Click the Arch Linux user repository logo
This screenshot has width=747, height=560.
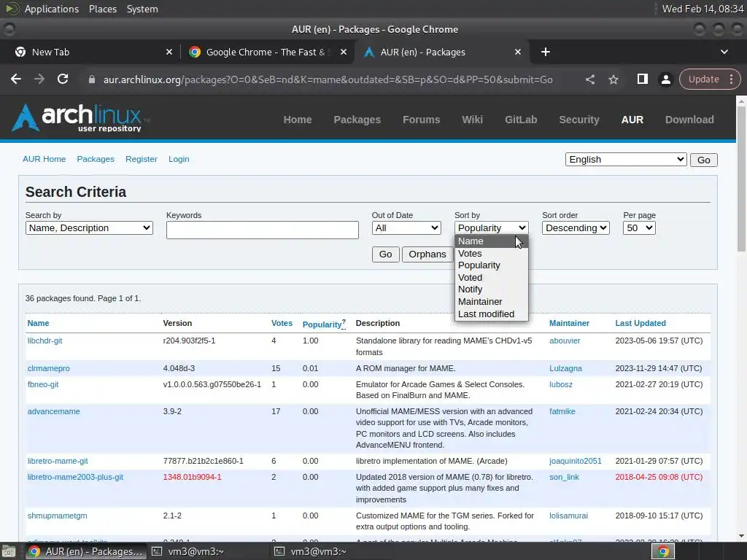[x=79, y=117]
